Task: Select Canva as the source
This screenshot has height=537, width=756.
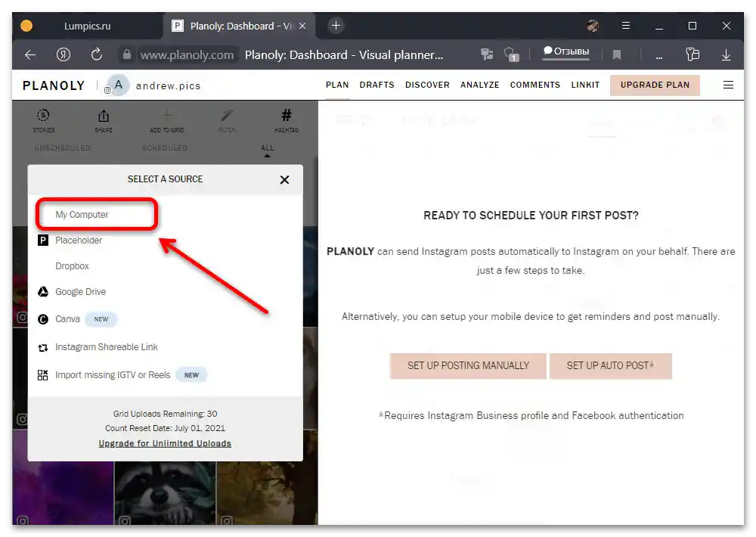Action: coord(67,319)
